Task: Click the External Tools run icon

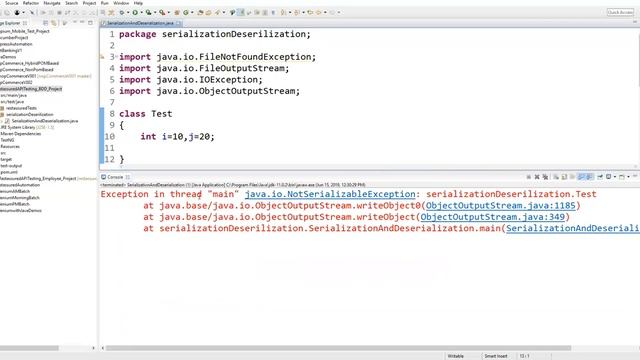Action: 162,13
